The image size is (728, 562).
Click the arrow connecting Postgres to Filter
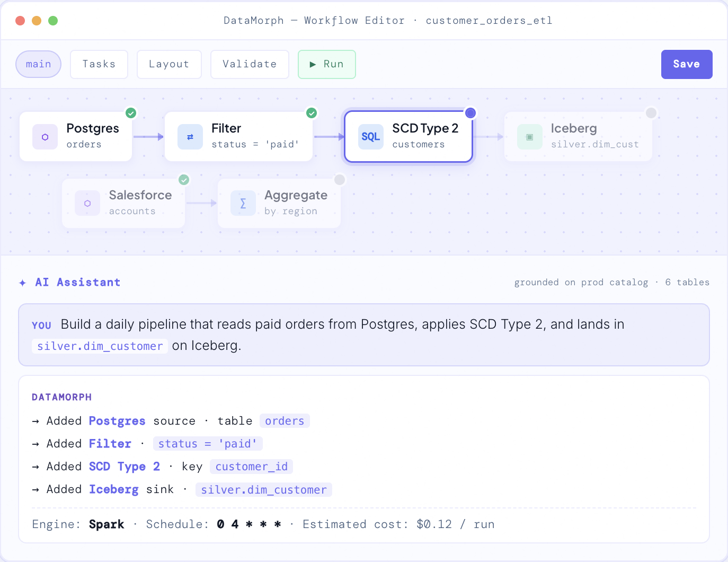(148, 137)
